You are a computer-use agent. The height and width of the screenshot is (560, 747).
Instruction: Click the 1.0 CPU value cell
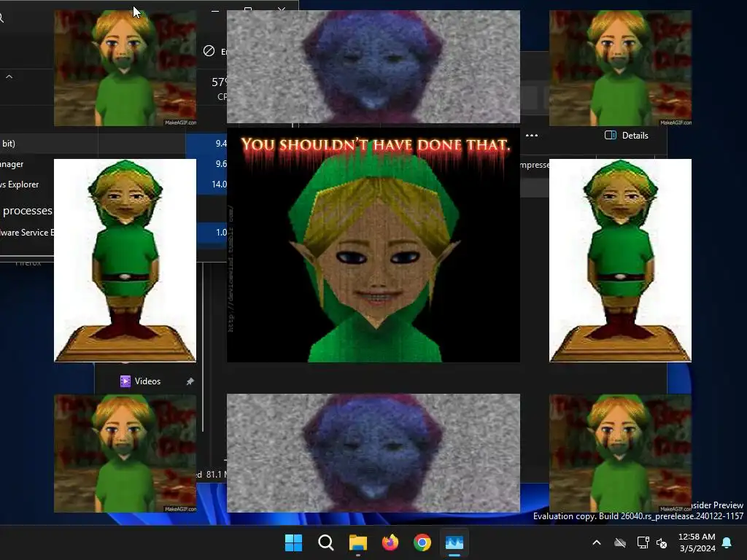click(x=212, y=233)
